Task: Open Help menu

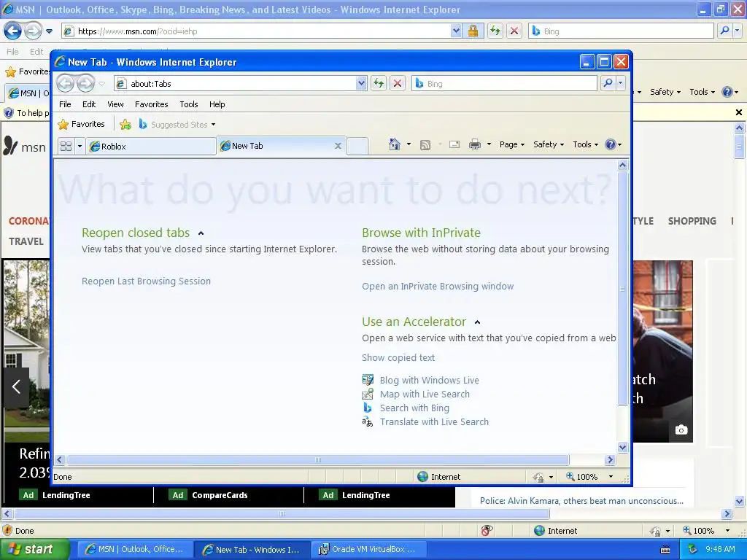Action: click(x=217, y=104)
